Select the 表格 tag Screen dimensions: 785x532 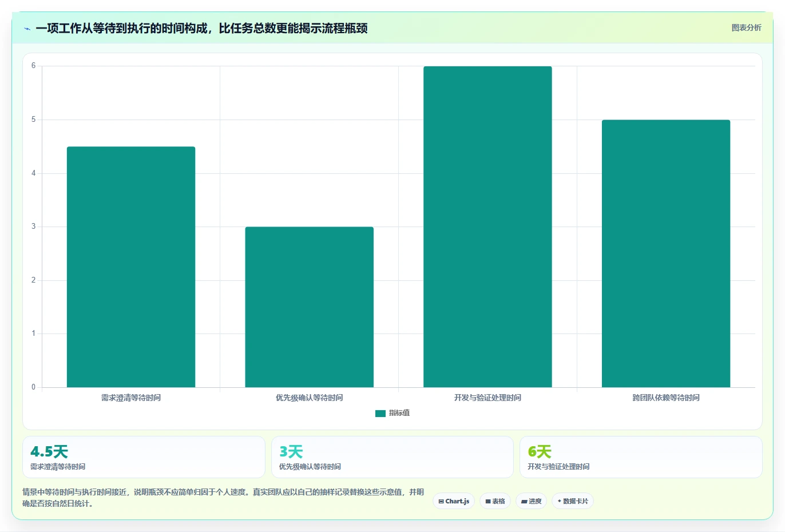coord(495,501)
